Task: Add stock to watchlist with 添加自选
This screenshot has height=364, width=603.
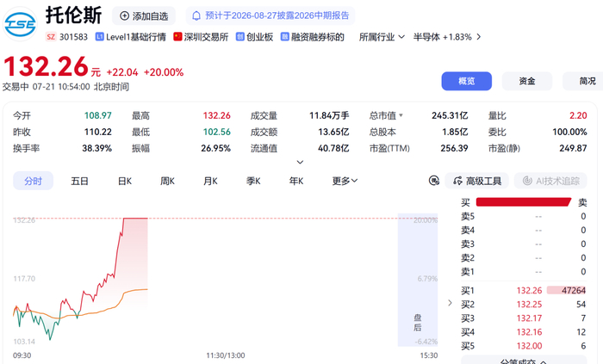Action: click(144, 16)
